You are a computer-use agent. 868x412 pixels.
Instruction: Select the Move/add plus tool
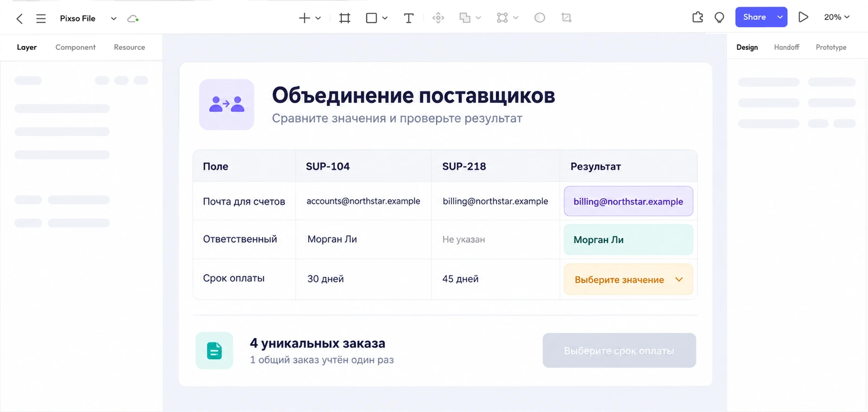click(x=304, y=18)
